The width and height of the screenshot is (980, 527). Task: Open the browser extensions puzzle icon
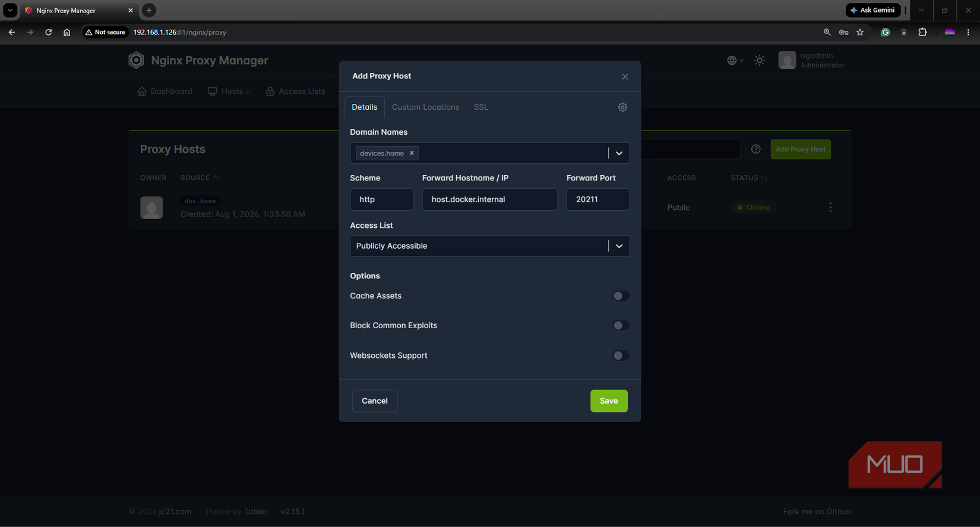[922, 32]
